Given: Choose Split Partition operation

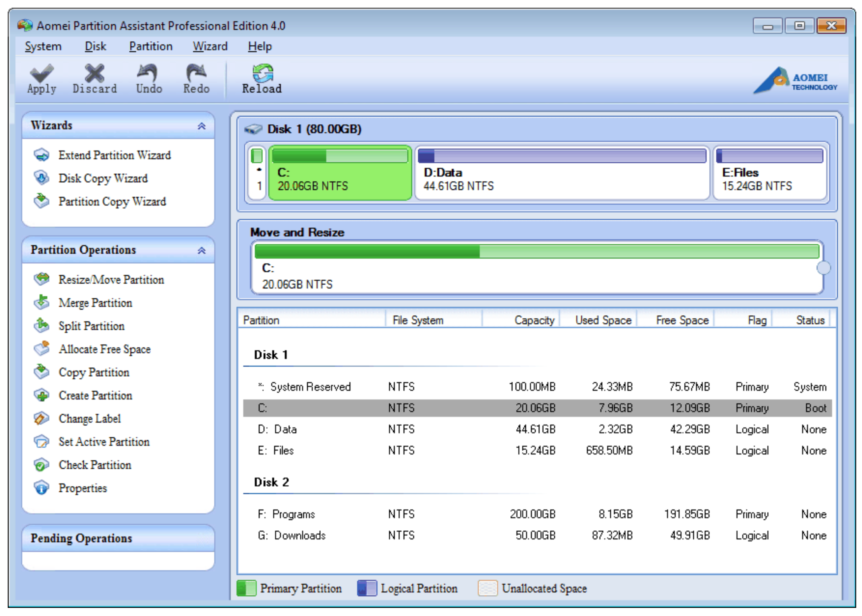Looking at the screenshot, I should tap(91, 326).
